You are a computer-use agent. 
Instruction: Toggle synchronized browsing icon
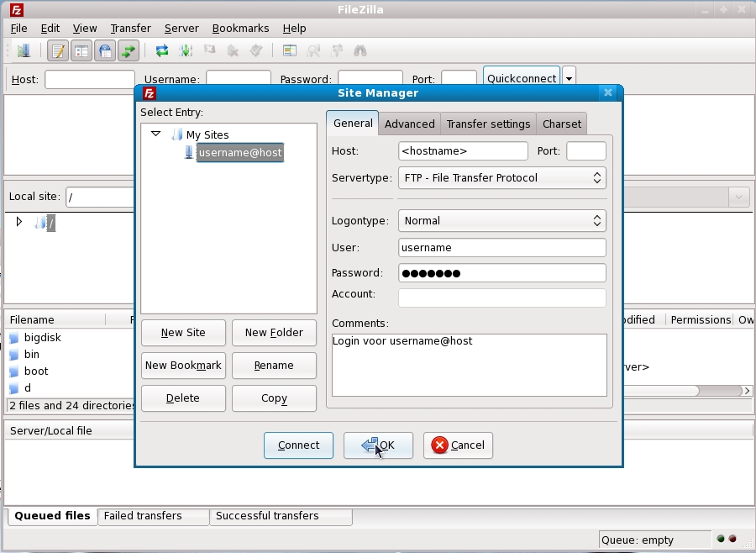pos(337,50)
